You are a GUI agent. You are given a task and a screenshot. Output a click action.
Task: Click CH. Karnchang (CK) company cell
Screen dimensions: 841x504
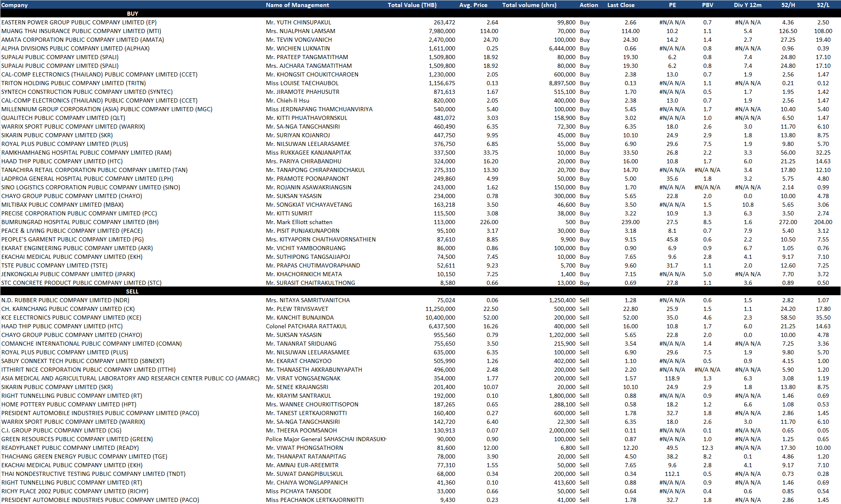coord(68,309)
